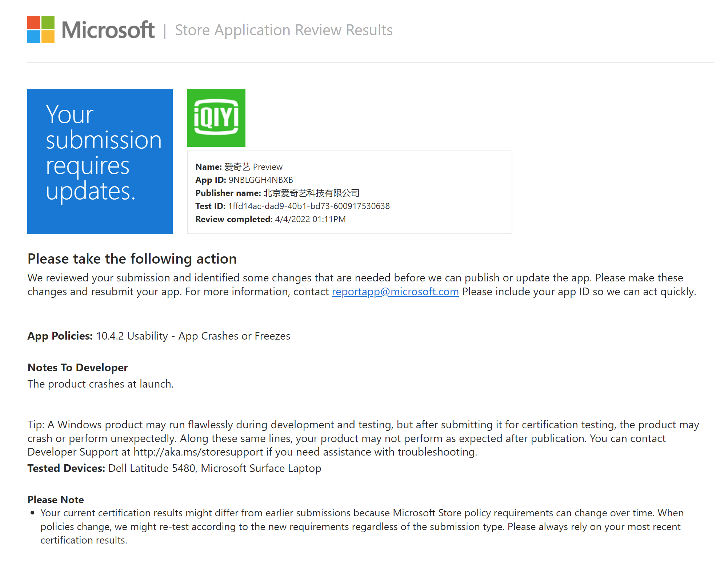Click the Microsoft wordmark text
The image size is (728, 569).
pyautogui.click(x=108, y=30)
